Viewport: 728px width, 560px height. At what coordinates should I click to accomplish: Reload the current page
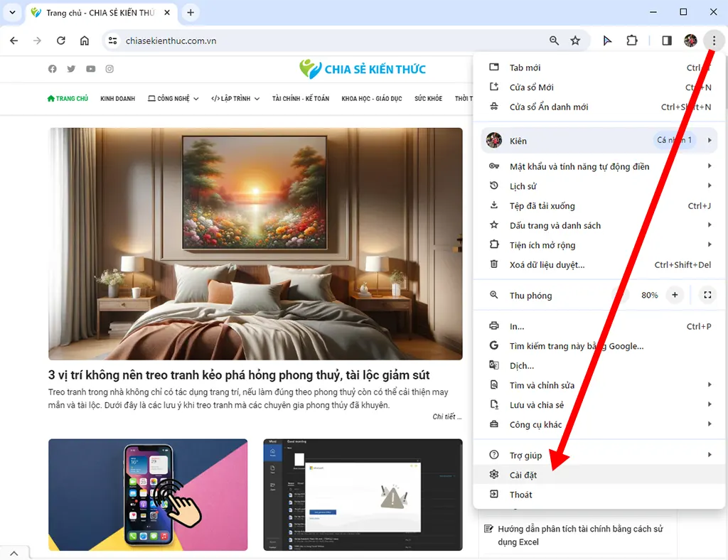click(60, 41)
